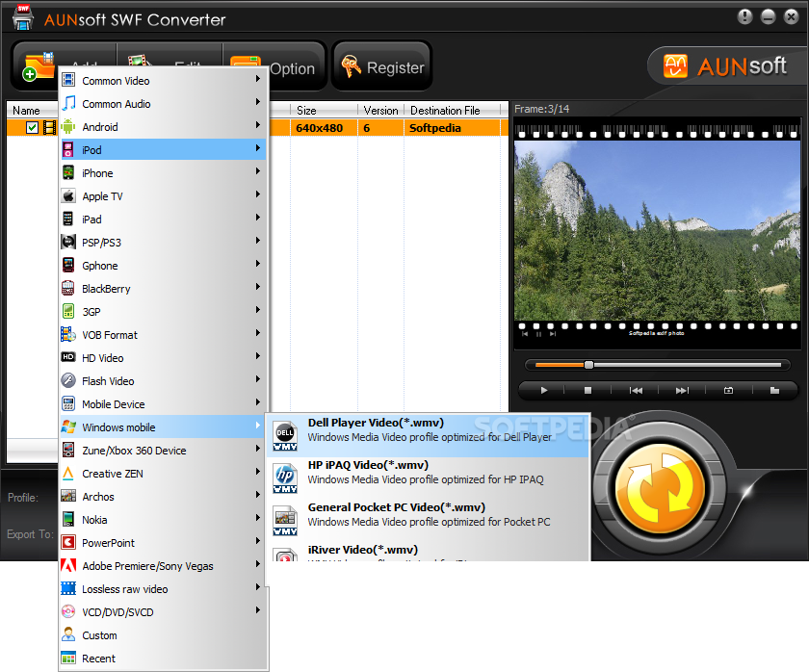Viewport: 809px width, 672px height.
Task: Expand the Android submenu arrow
Action: click(257, 125)
